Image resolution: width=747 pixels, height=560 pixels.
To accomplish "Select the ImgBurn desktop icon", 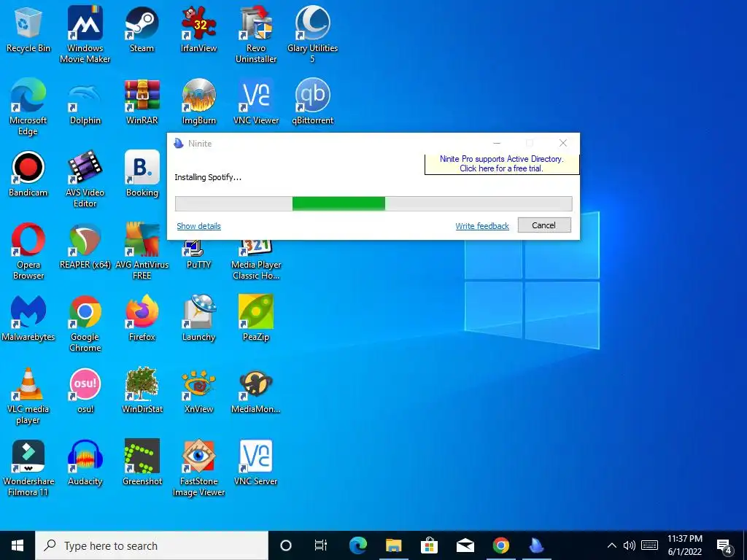I will tap(198, 102).
